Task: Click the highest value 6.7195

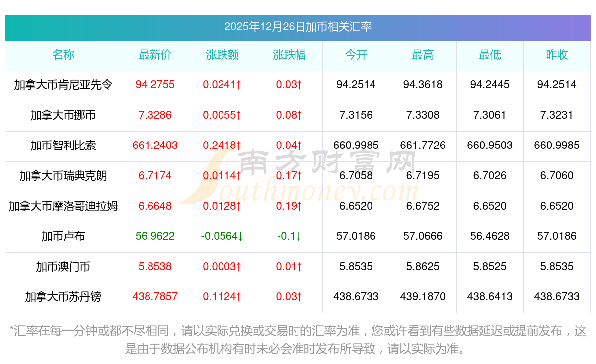Action: 423,176
